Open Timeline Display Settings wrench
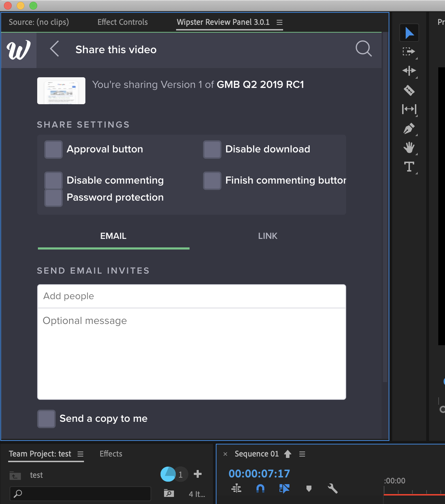The height and width of the screenshot is (504, 445). point(333,489)
